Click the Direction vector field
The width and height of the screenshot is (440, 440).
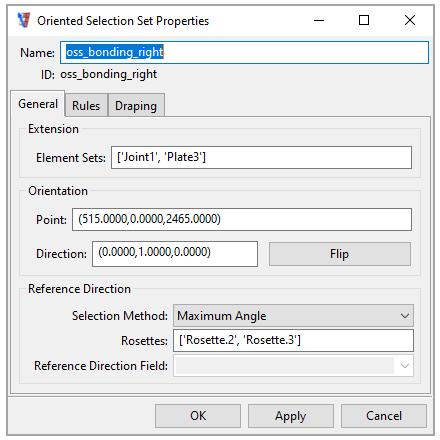[x=175, y=254]
